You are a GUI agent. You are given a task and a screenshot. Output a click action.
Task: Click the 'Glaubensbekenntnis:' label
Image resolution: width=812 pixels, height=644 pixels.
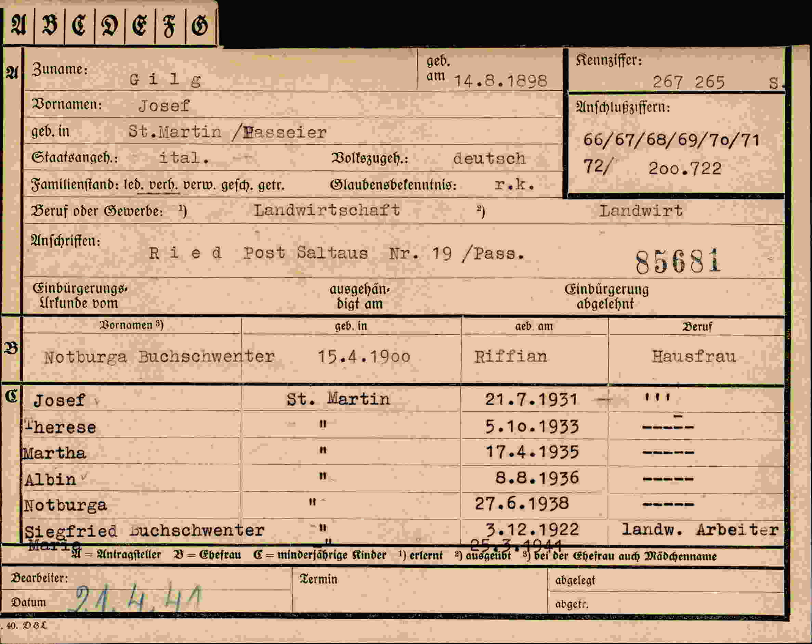393,185
